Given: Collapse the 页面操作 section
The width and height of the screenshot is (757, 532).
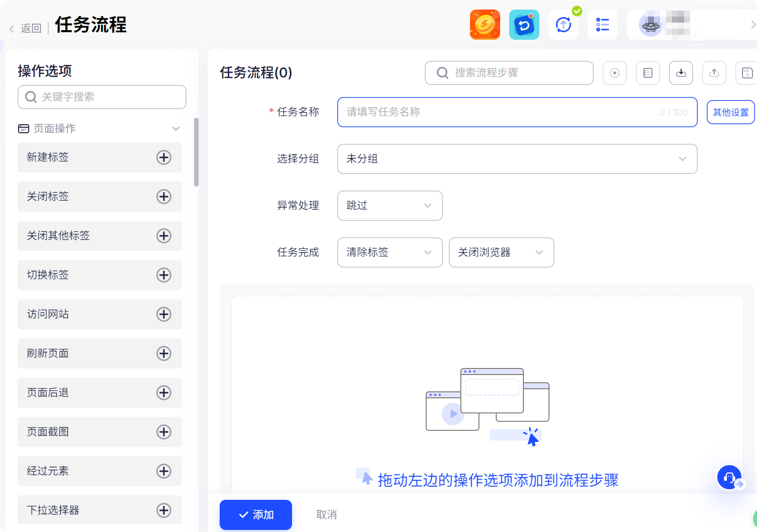Looking at the screenshot, I should pos(176,129).
